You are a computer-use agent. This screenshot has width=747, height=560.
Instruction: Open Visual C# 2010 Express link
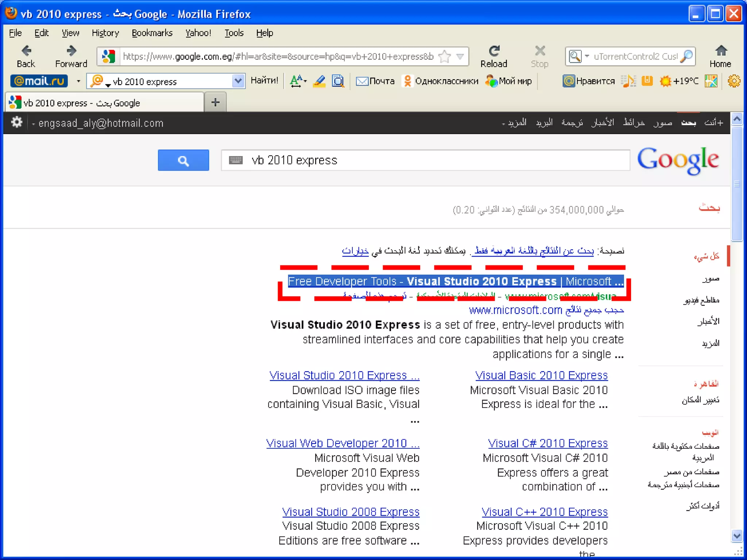pos(548,443)
